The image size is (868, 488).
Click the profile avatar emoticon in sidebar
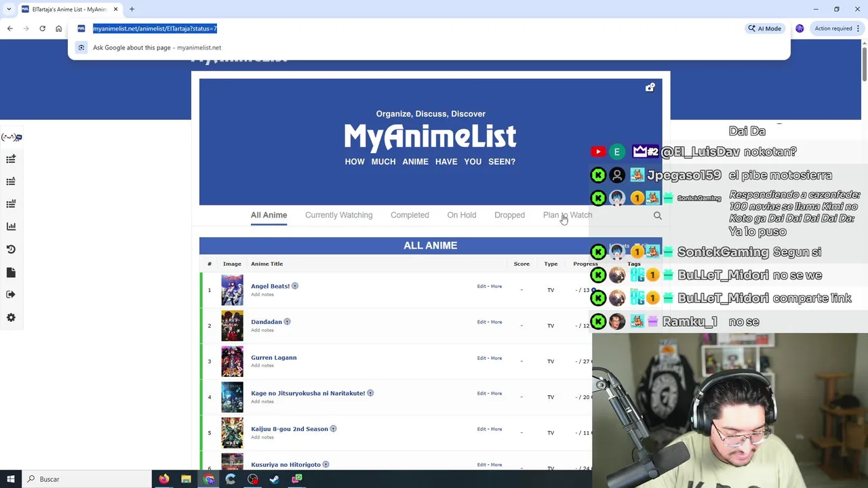tap(11, 137)
